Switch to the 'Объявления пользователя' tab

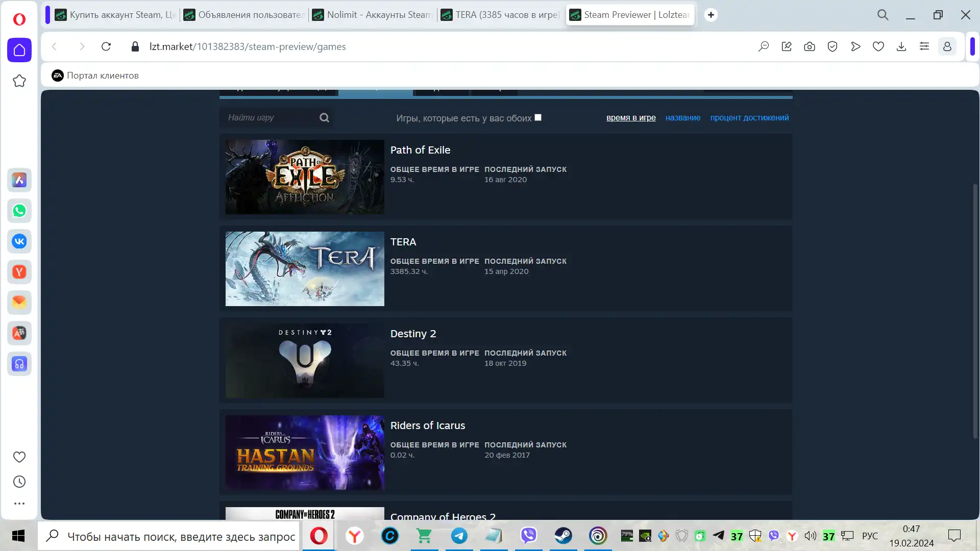[x=244, y=15]
